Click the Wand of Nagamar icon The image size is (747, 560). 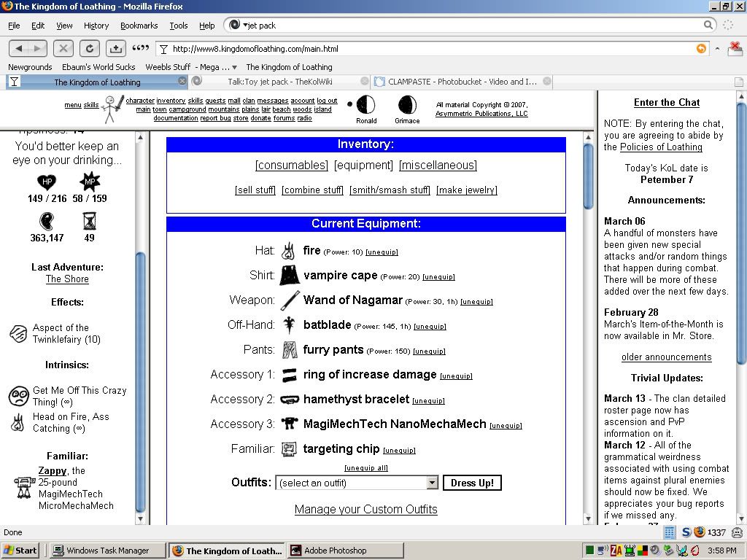(x=290, y=300)
